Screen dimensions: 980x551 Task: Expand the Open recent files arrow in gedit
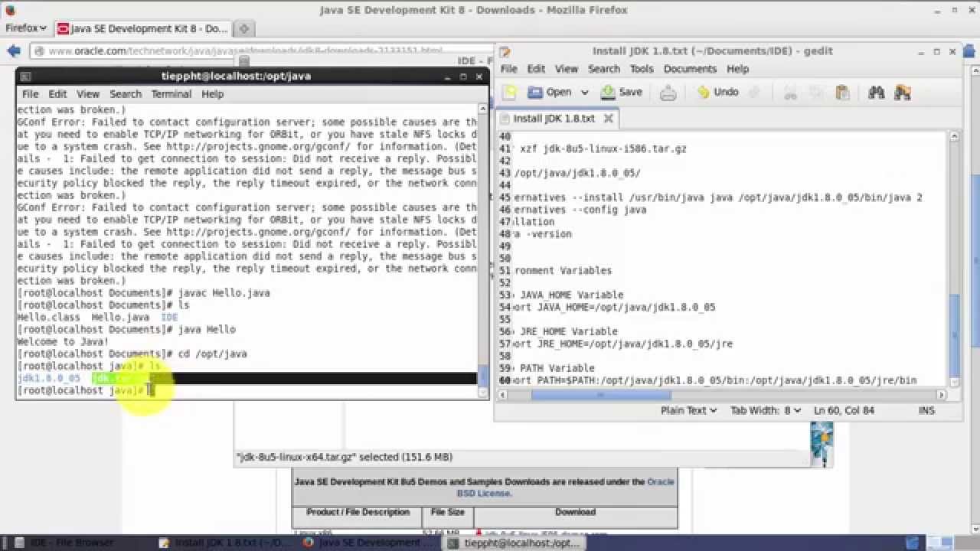click(584, 93)
